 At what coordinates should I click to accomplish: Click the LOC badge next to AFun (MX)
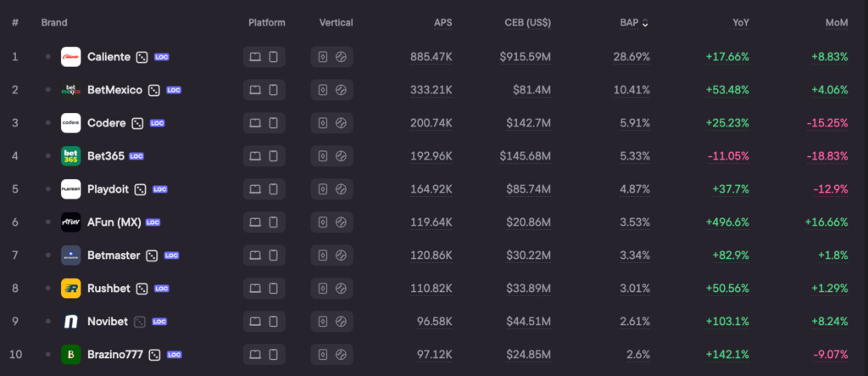tap(153, 222)
